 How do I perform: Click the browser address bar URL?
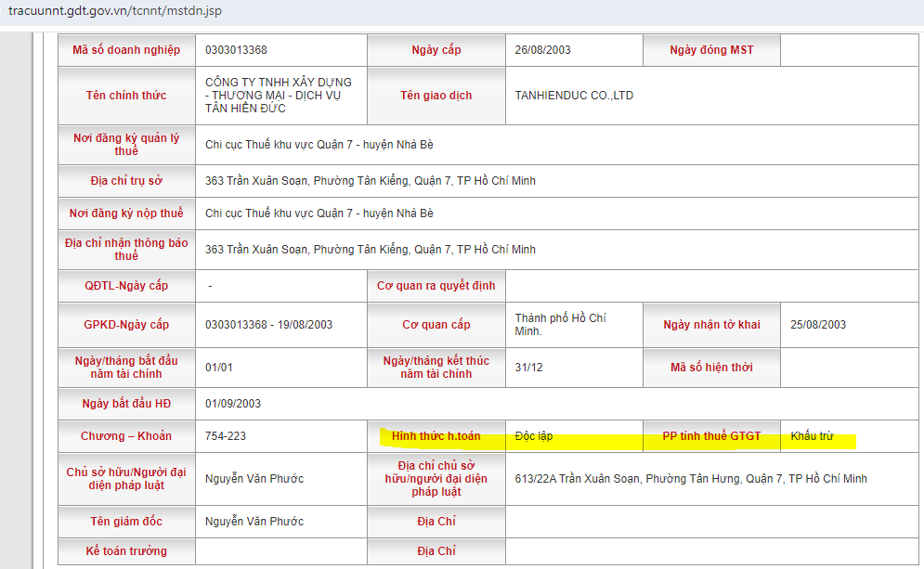click(x=115, y=11)
